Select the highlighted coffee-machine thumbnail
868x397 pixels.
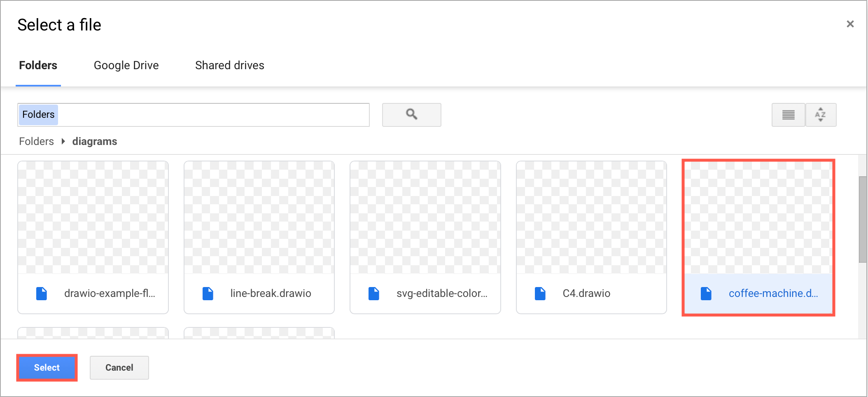[758, 218]
